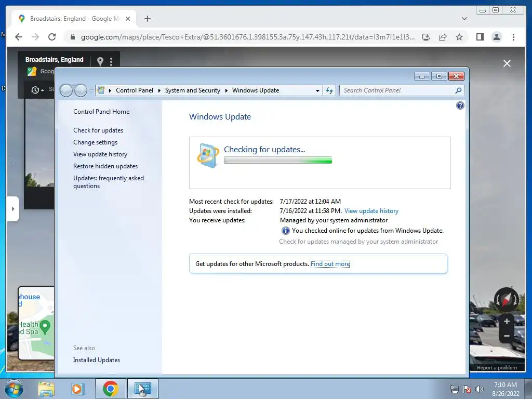The image size is (532, 399).
Task: Click the blue information icon
Action: (285, 231)
